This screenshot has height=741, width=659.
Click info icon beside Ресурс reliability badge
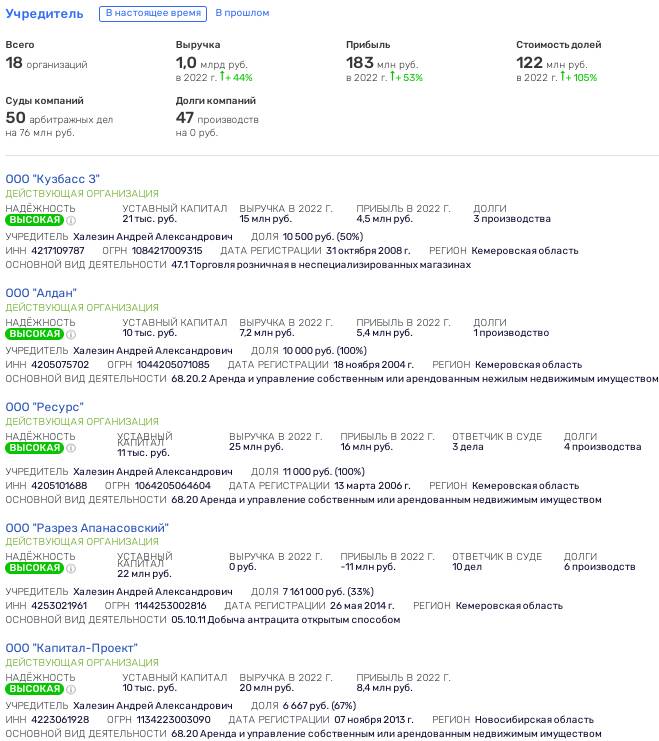coord(71,448)
